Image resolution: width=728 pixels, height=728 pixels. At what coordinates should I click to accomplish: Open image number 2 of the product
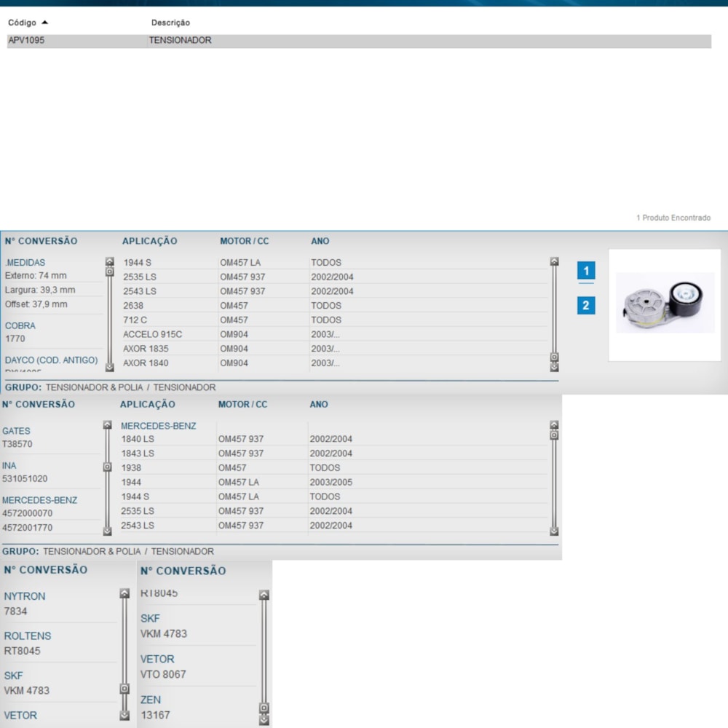[x=586, y=306]
